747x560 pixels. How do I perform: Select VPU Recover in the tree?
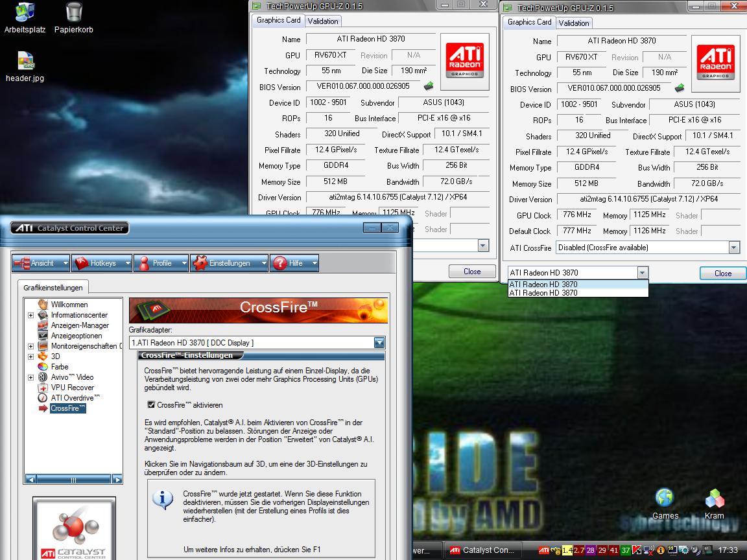(72, 388)
